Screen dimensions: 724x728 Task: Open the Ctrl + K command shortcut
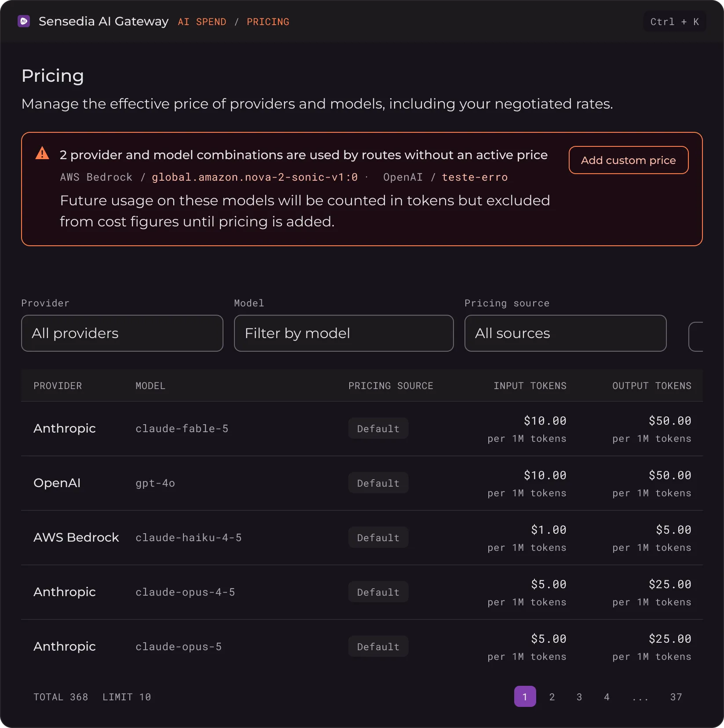point(675,22)
